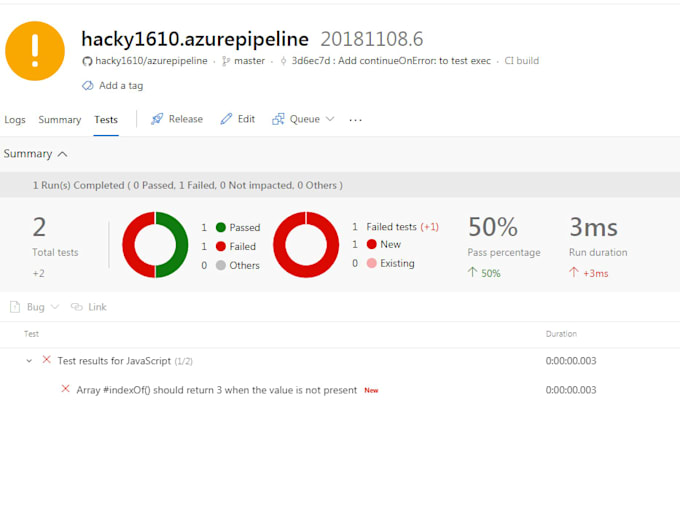Collapse the Summary section chevron
Image resolution: width=680 pixels, height=521 pixels.
[62, 154]
